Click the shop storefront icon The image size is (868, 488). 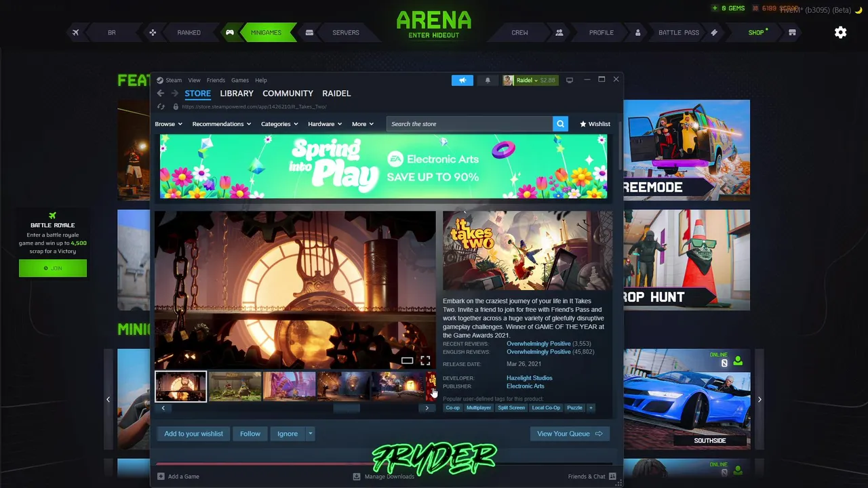792,33
